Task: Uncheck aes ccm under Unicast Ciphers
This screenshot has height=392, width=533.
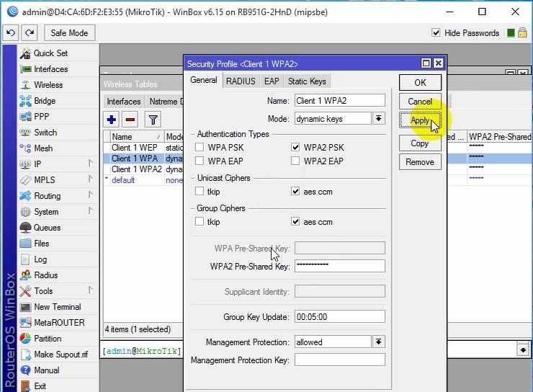Action: 295,192
